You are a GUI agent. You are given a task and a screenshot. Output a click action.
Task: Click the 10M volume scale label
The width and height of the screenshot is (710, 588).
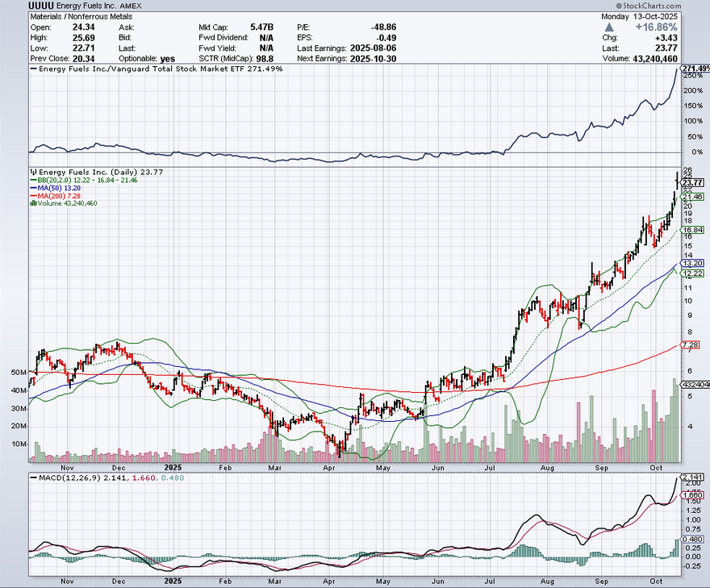19,444
